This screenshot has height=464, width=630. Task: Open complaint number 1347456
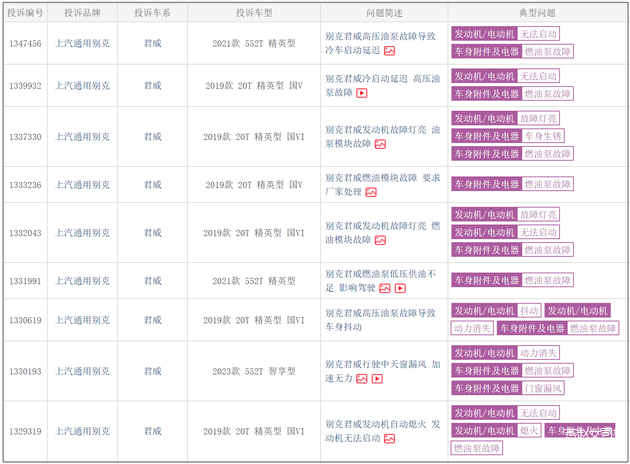[x=25, y=44]
